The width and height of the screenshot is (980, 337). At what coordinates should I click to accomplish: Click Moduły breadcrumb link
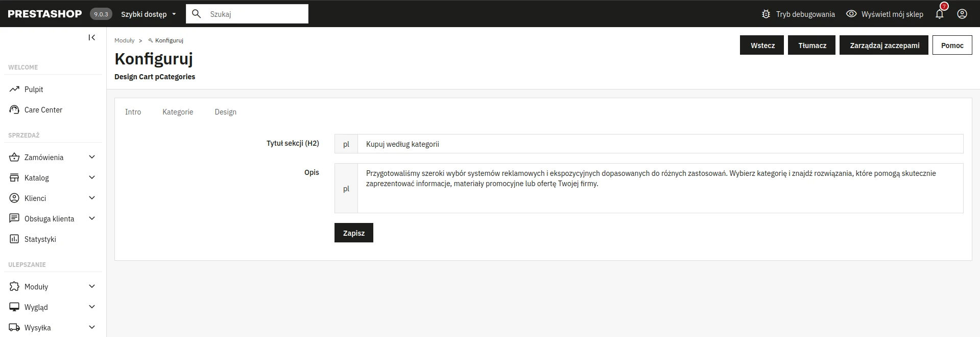tap(125, 40)
